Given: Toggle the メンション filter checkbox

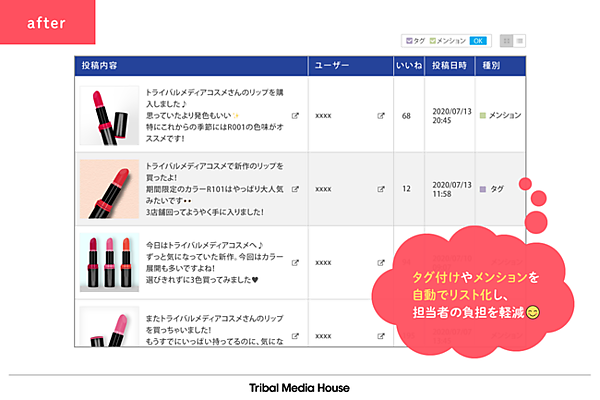Looking at the screenshot, I should tap(432, 41).
